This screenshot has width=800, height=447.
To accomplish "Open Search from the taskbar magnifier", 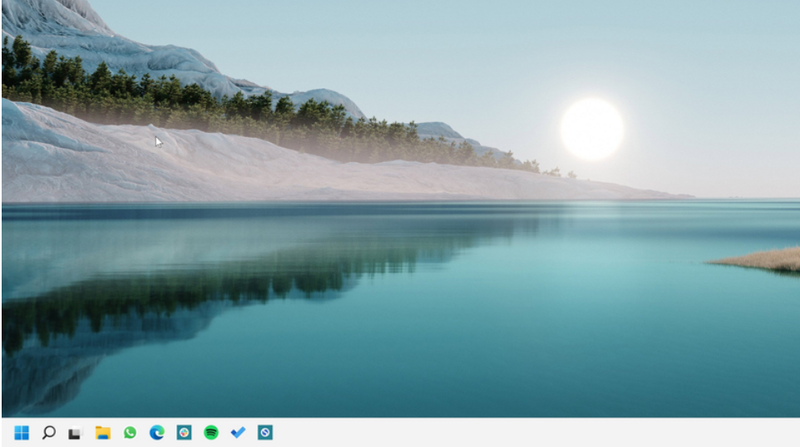I will coord(48,433).
